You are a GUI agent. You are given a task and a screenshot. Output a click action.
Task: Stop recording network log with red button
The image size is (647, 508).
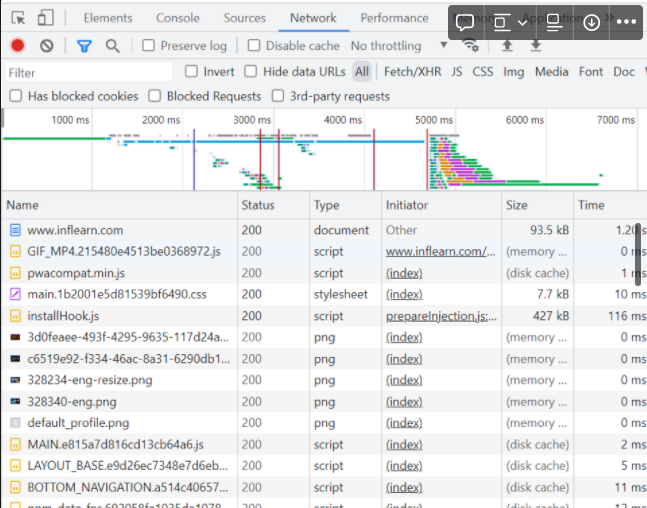18,45
